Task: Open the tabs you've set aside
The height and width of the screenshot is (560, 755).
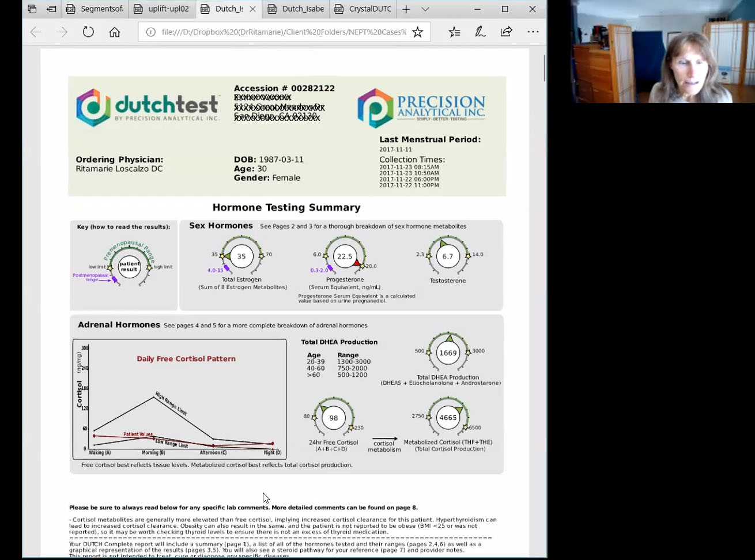Action: tap(32, 9)
